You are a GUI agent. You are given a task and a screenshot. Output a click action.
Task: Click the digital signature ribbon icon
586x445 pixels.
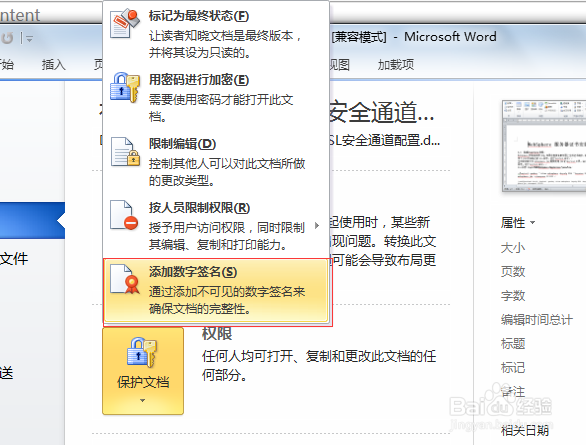tap(125, 279)
